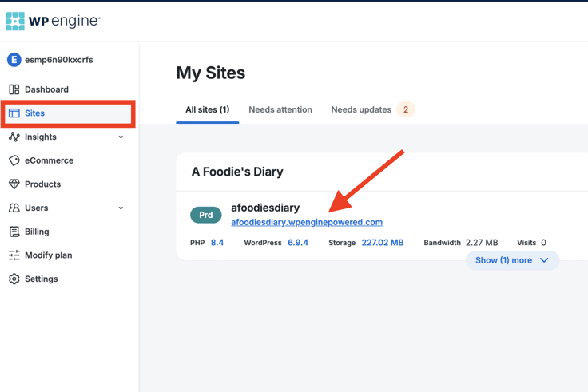Open the account avatar E icon
Screen dimensions: 588x392
click(14, 60)
